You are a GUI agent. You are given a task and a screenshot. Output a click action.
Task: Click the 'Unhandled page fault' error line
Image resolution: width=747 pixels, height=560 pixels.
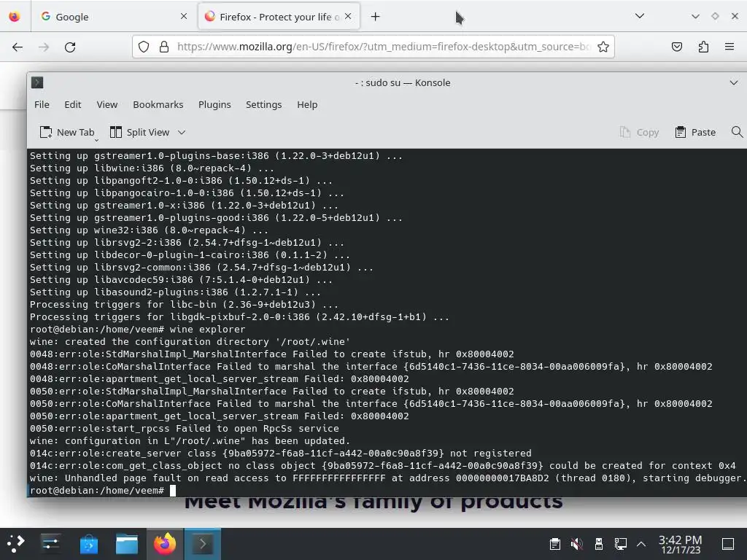(387, 478)
